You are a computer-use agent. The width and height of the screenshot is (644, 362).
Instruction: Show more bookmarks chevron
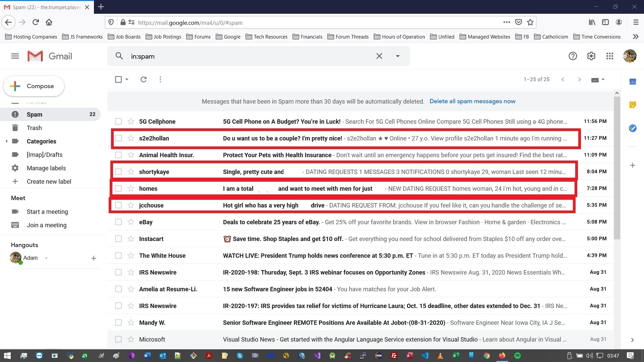pyautogui.click(x=635, y=37)
